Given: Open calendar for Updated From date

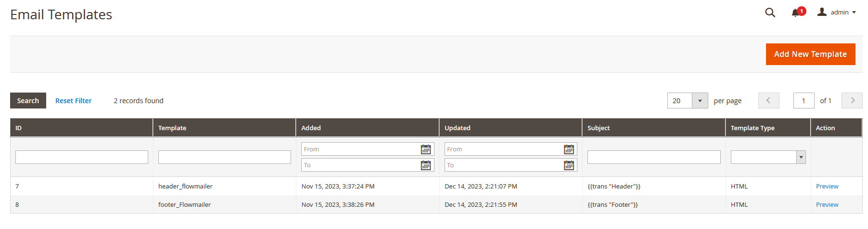Looking at the screenshot, I should [x=569, y=149].
